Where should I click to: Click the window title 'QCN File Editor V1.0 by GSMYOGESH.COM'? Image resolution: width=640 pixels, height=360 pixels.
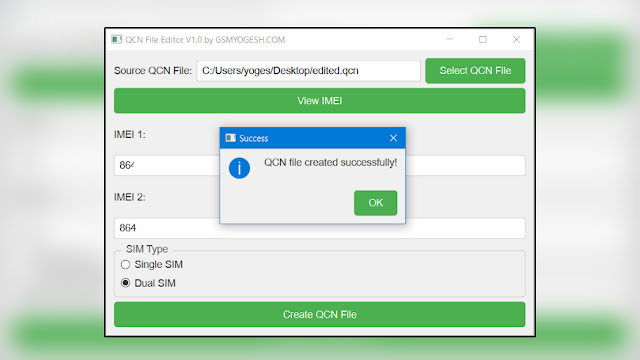205,40
